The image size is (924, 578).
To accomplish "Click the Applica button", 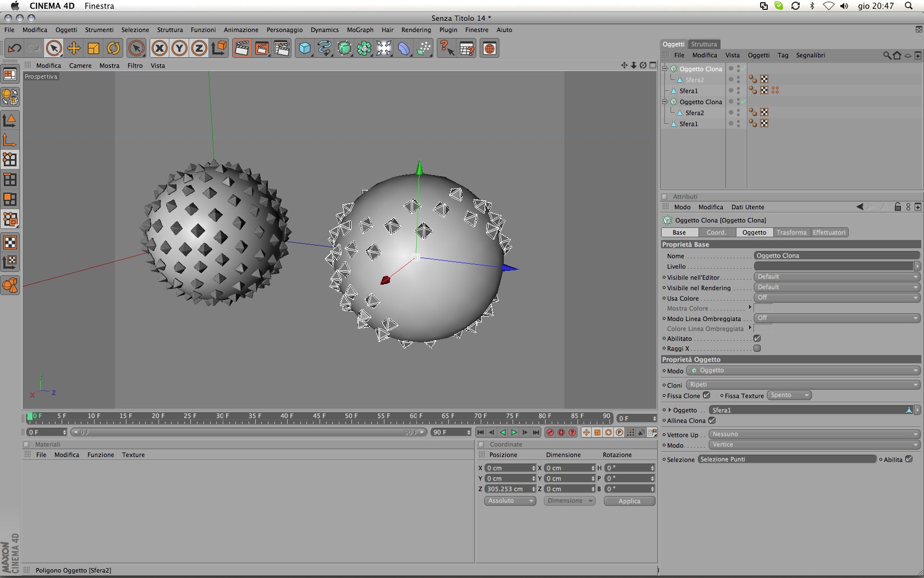I will click(629, 501).
